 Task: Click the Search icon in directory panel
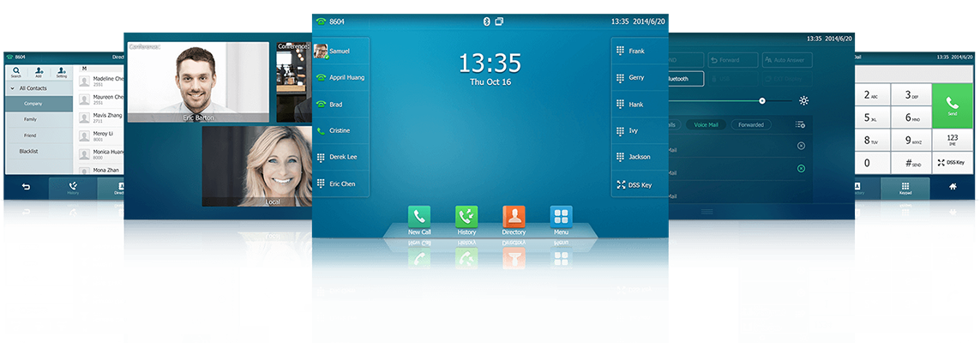[16, 72]
